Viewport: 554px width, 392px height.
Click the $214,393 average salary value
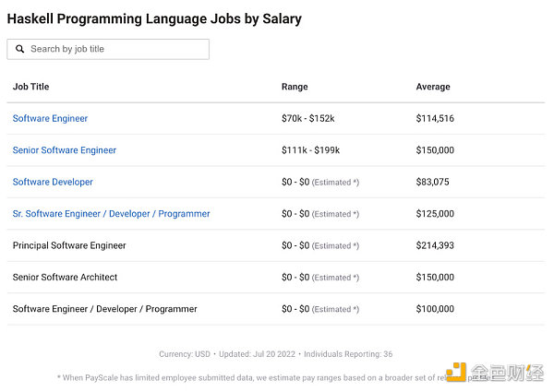435,245
